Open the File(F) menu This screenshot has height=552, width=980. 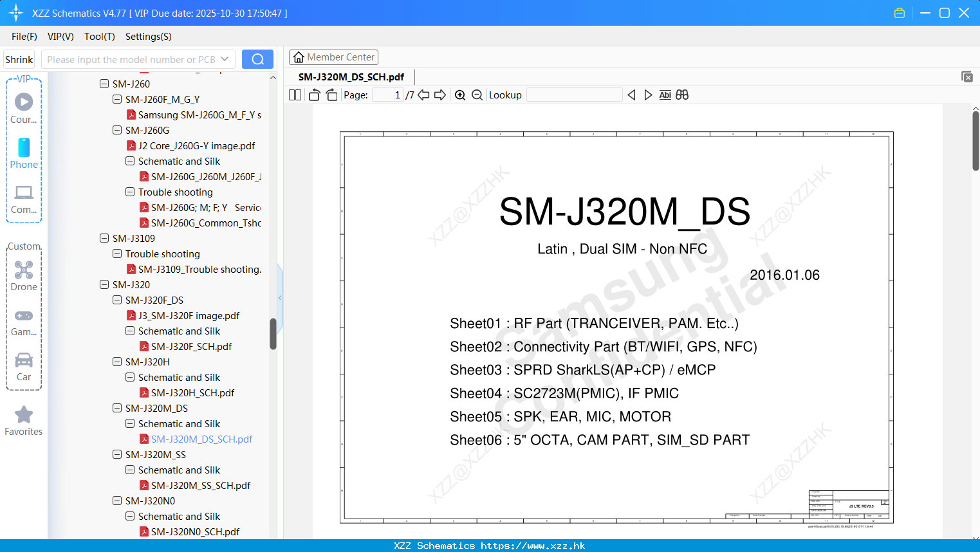[x=24, y=37]
